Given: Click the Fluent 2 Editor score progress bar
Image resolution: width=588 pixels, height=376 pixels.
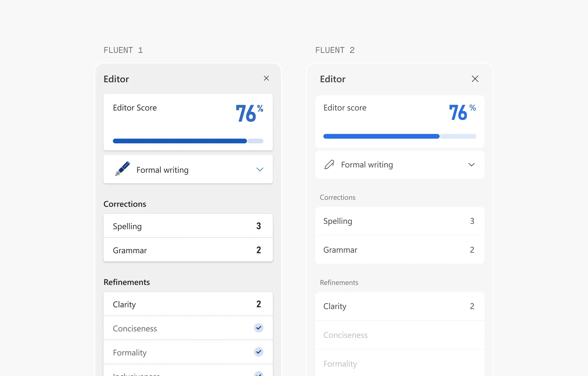Looking at the screenshot, I should coord(399,136).
